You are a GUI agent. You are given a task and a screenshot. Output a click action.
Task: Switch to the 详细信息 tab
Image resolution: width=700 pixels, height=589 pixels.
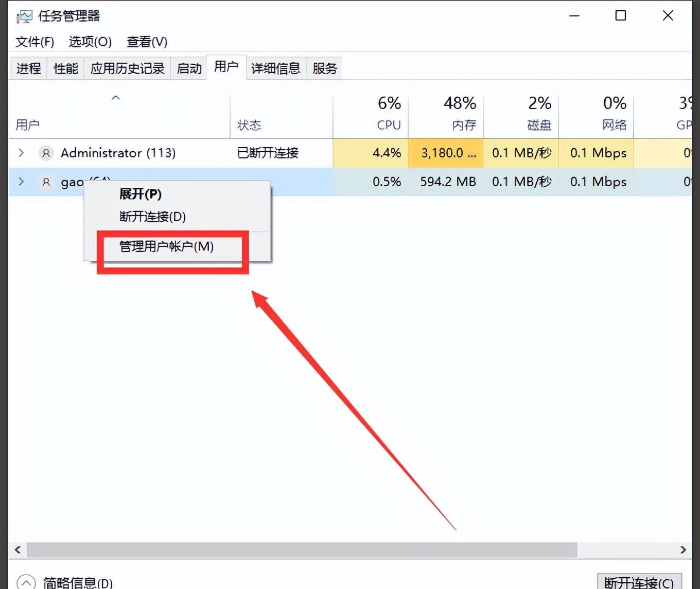click(x=276, y=68)
